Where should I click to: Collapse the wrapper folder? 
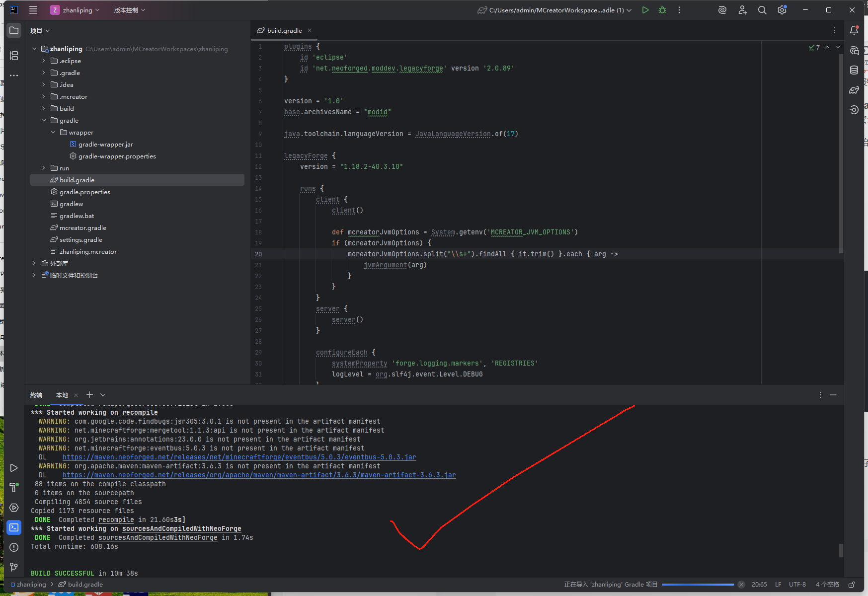53,132
